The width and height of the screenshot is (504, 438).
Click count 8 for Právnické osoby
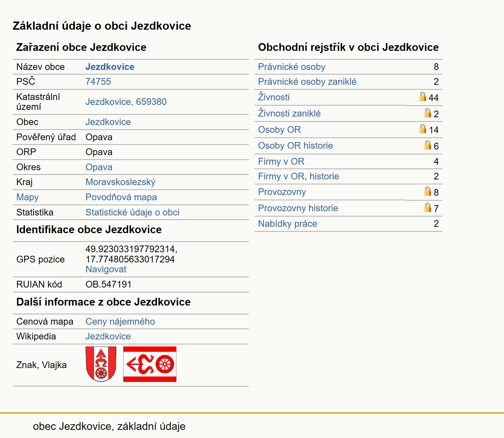click(x=436, y=67)
